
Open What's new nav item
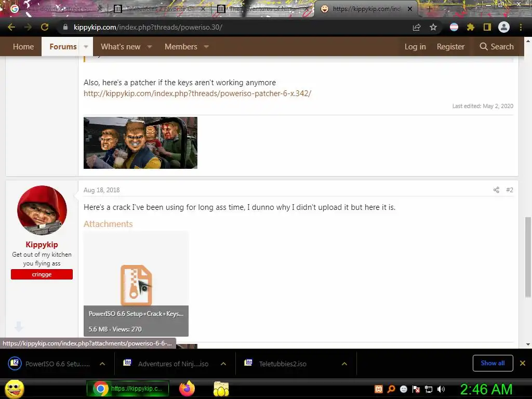pyautogui.click(x=121, y=46)
